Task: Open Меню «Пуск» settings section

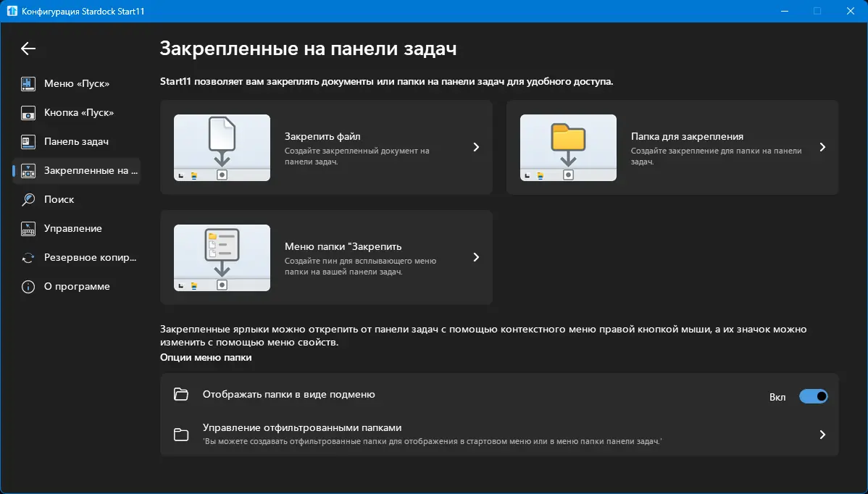Action: (x=76, y=83)
